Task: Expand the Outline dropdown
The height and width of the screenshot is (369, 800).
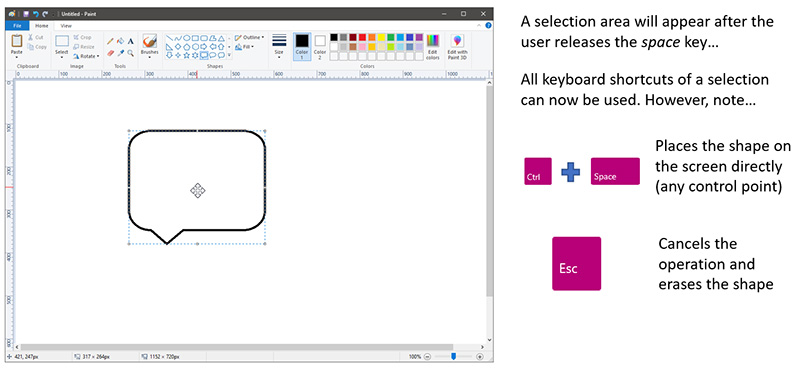Action: click(x=249, y=37)
